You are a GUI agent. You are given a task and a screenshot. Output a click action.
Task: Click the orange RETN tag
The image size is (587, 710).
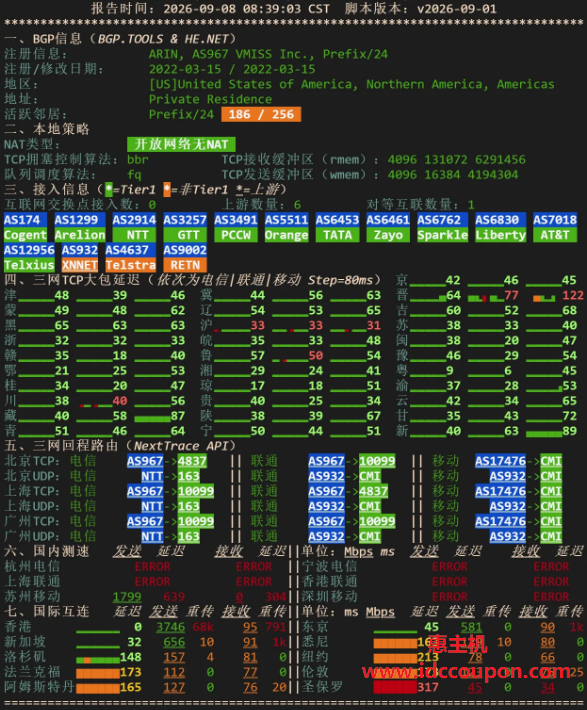(x=185, y=265)
